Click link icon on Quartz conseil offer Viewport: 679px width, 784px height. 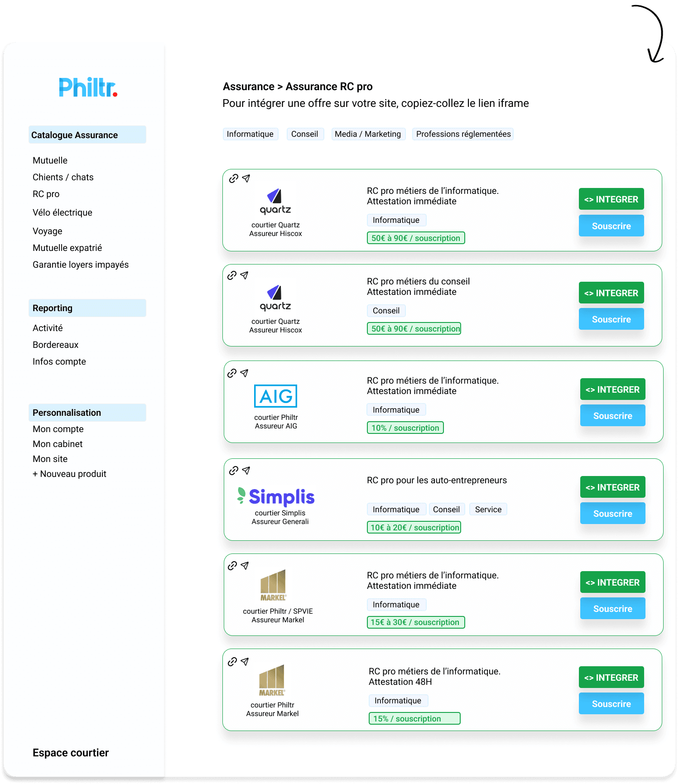tap(232, 275)
